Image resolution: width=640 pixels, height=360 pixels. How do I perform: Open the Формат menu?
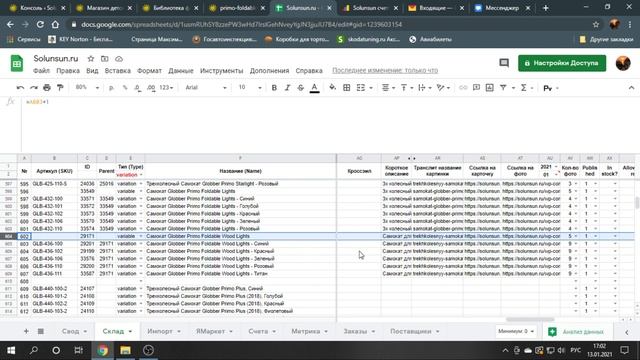point(149,71)
